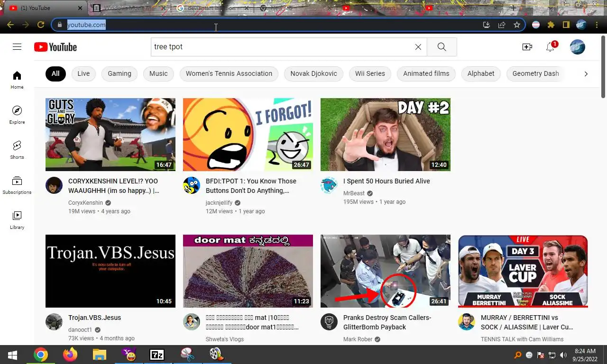Open Library in the sidebar
The width and height of the screenshot is (607, 364).
pyautogui.click(x=17, y=220)
